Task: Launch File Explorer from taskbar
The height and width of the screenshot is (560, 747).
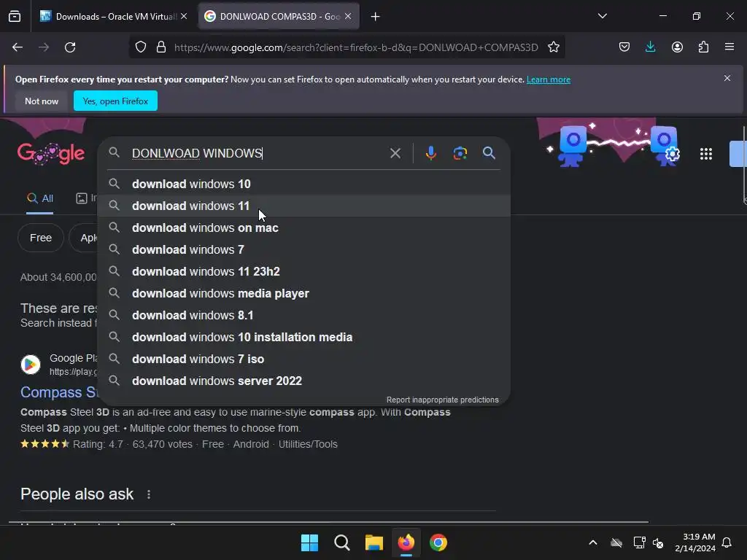Action: (374, 542)
